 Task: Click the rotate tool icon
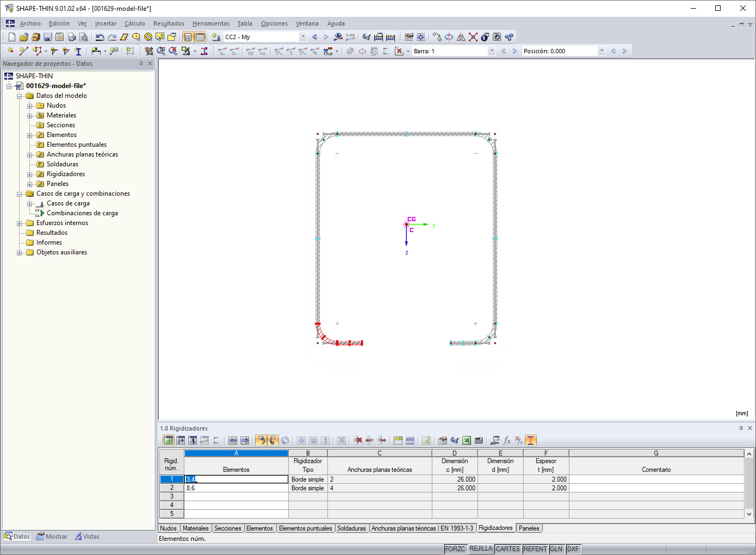click(449, 37)
